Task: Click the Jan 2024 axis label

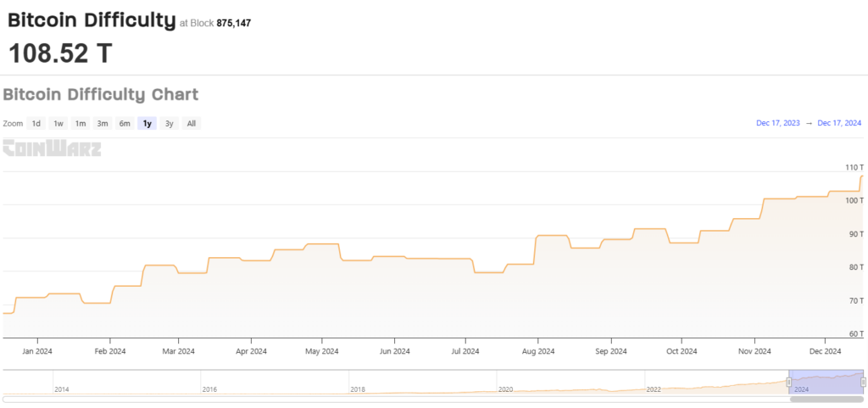Action: (38, 351)
